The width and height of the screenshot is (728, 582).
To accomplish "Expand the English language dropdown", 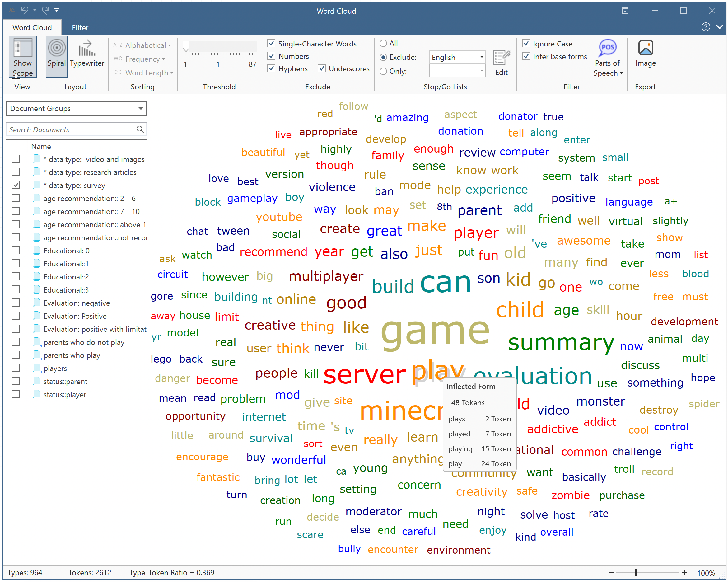I will (481, 57).
